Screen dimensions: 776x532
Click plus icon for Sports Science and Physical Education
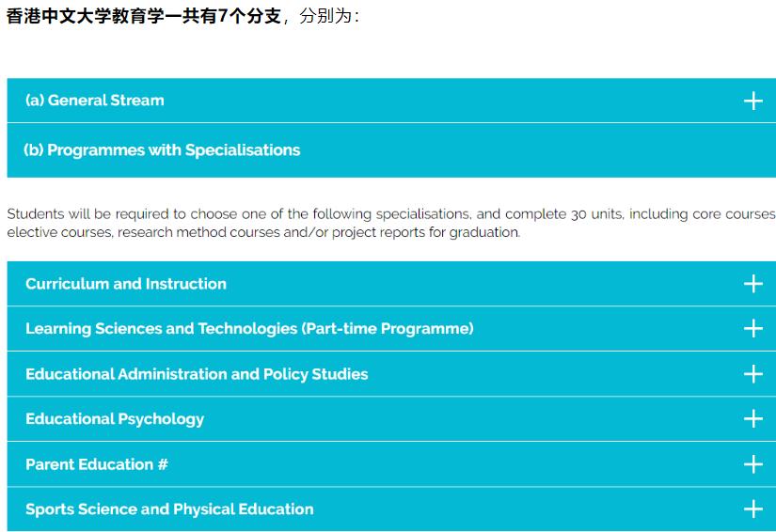(x=752, y=509)
